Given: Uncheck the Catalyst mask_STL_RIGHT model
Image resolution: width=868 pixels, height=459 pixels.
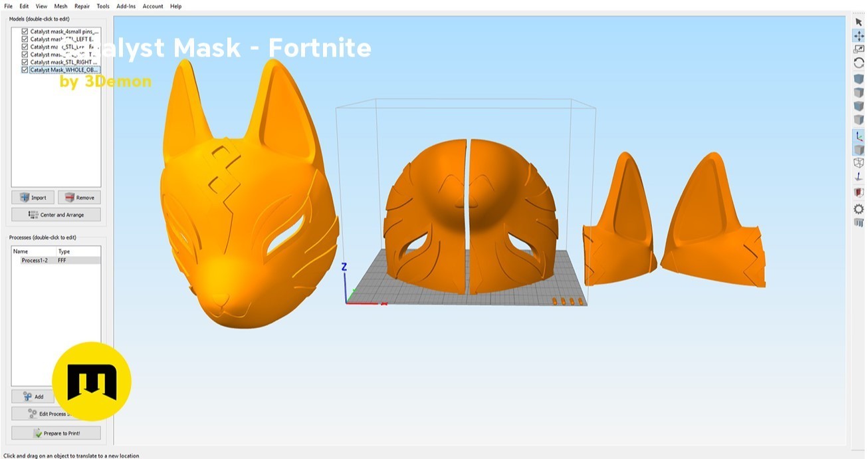Looking at the screenshot, I should click(25, 62).
